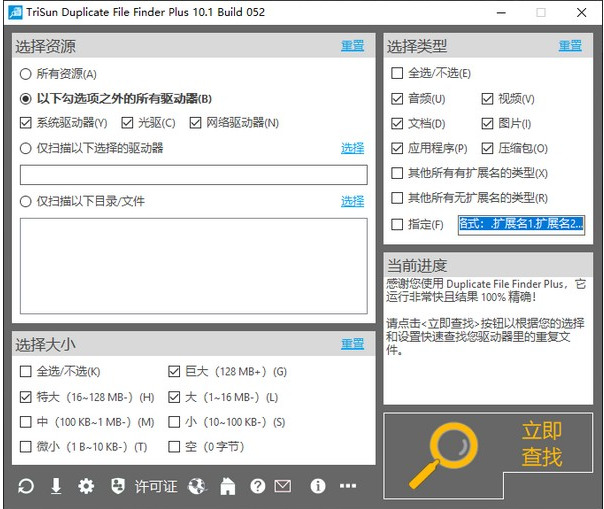Enable 空 (0字节) empty files checkbox
Image resolution: width=604 pixels, height=509 pixels.
click(174, 447)
